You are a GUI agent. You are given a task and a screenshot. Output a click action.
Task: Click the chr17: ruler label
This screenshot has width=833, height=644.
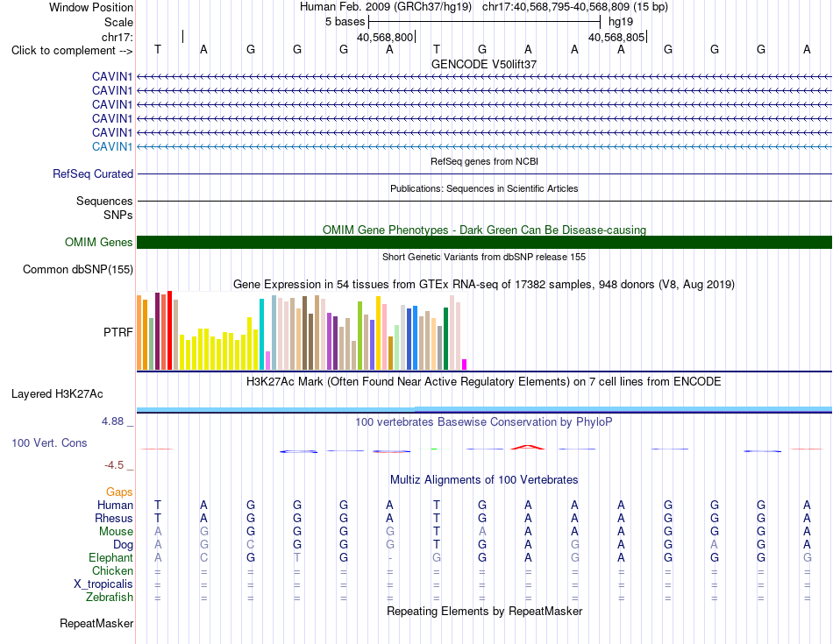point(117,37)
